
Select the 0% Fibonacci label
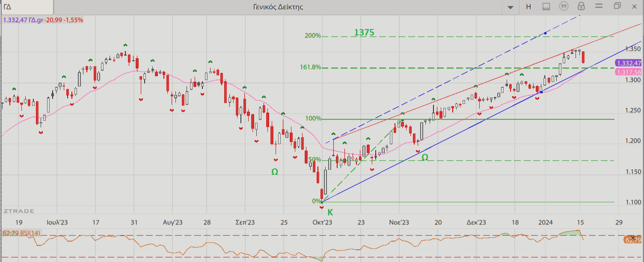pos(317,201)
